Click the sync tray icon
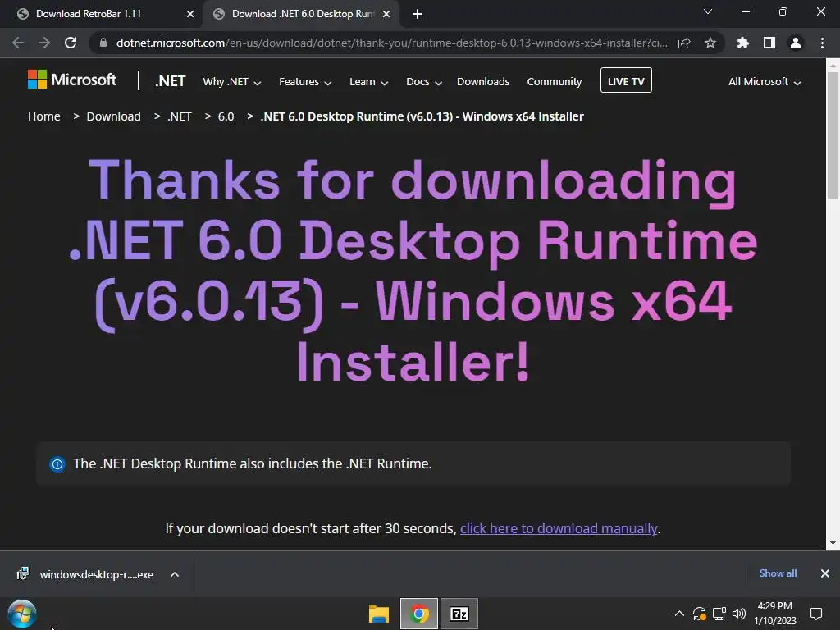This screenshot has width=840, height=630. [x=699, y=614]
